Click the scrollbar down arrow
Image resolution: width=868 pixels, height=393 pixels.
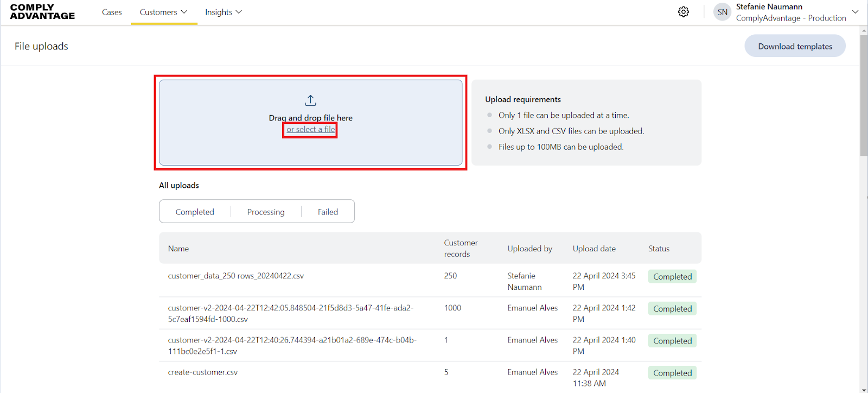click(864, 389)
